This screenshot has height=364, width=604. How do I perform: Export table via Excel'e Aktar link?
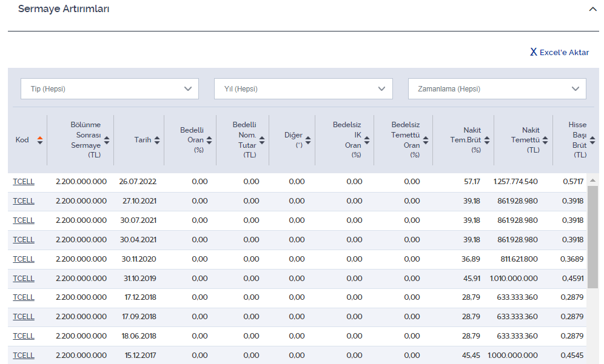(560, 52)
